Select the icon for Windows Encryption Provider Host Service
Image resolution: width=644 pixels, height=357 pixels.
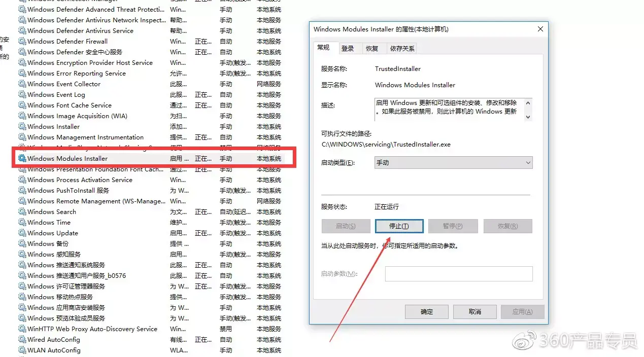click(x=22, y=63)
